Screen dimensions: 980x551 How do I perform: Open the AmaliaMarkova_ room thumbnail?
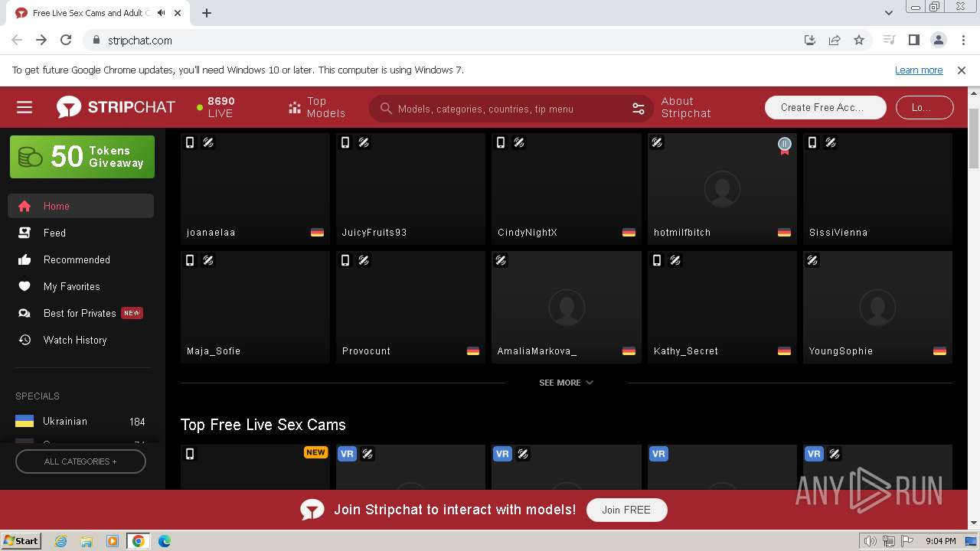click(567, 307)
